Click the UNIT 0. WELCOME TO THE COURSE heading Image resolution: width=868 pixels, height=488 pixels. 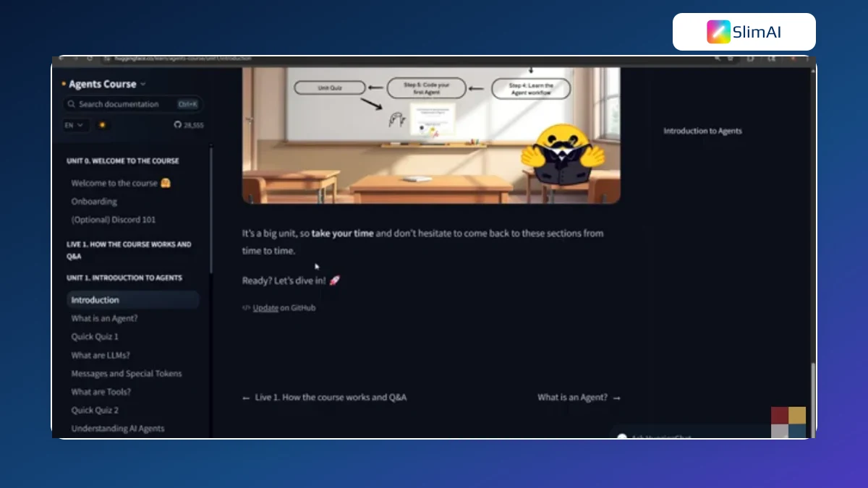point(122,161)
